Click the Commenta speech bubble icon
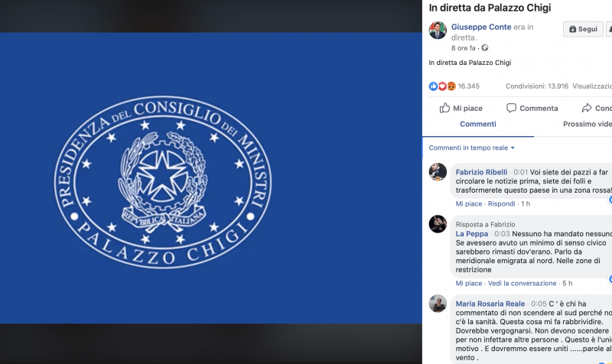Viewport: 612px width, 364px height. coord(511,108)
